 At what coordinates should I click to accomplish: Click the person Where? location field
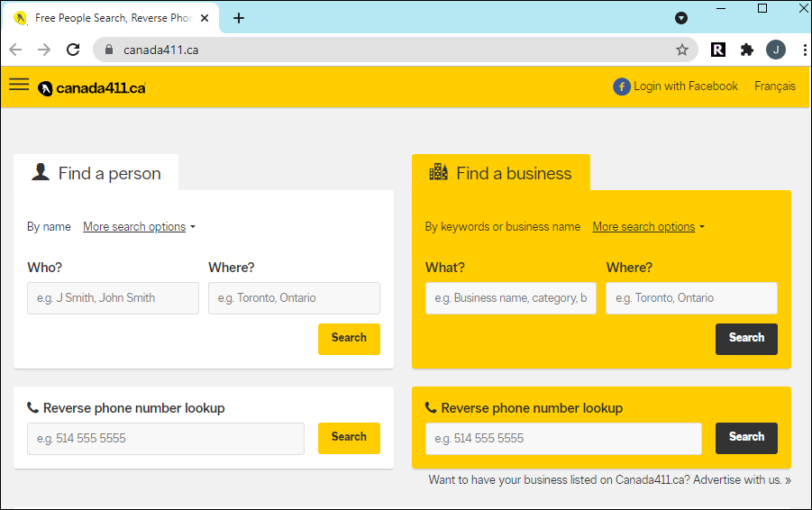294,298
